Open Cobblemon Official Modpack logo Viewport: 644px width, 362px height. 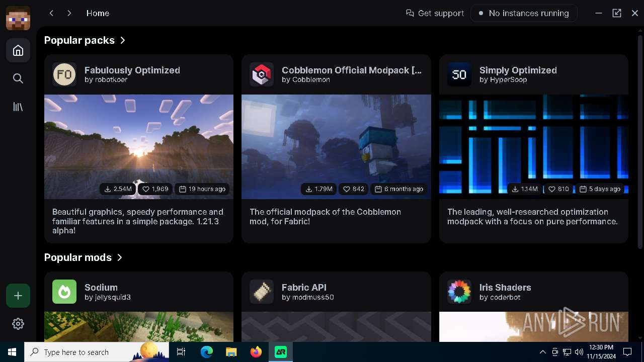coord(262,74)
